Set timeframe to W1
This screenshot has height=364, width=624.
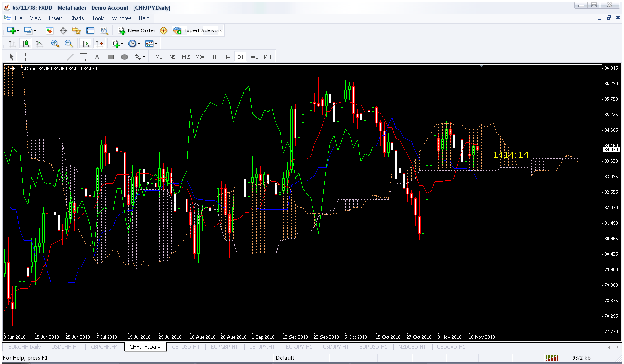[254, 57]
